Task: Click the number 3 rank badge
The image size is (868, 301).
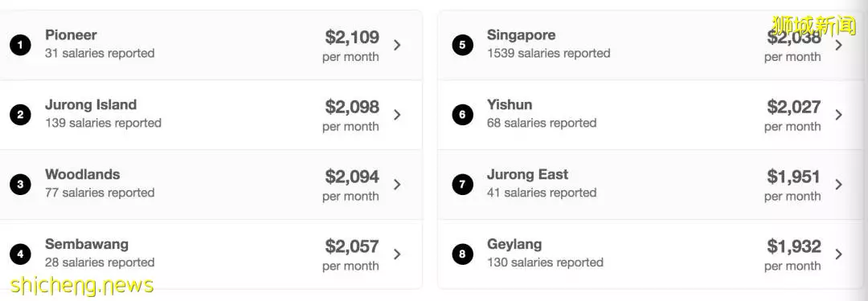Action: pyautogui.click(x=20, y=185)
